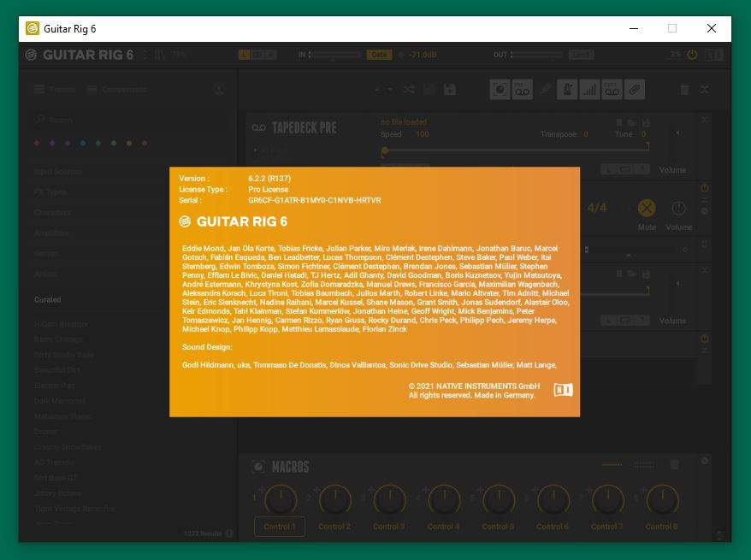Adjust the IN input level slider
The width and height of the screenshot is (751, 560).
335,55
